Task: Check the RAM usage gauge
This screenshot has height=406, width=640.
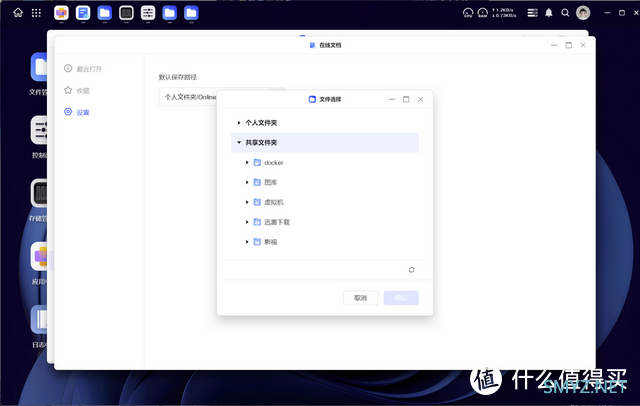Action: (x=482, y=13)
